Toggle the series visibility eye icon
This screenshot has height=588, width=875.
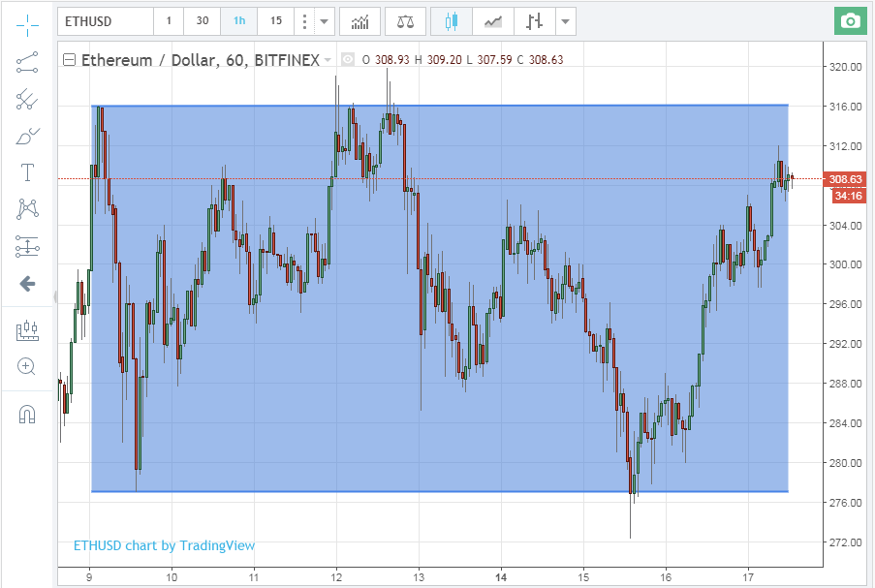pos(348,59)
